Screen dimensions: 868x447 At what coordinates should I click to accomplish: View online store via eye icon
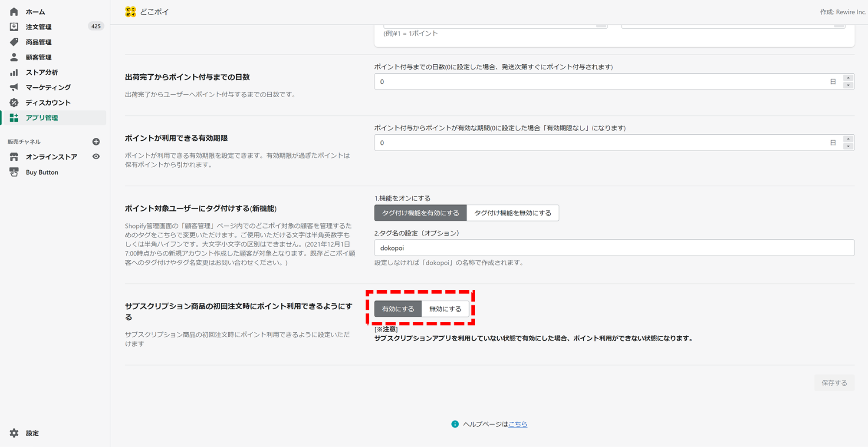pyautogui.click(x=96, y=156)
